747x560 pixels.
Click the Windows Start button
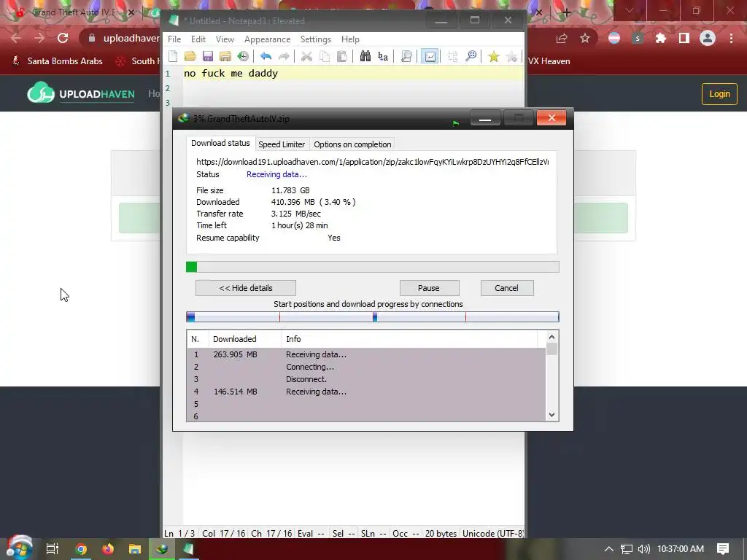[19, 548]
